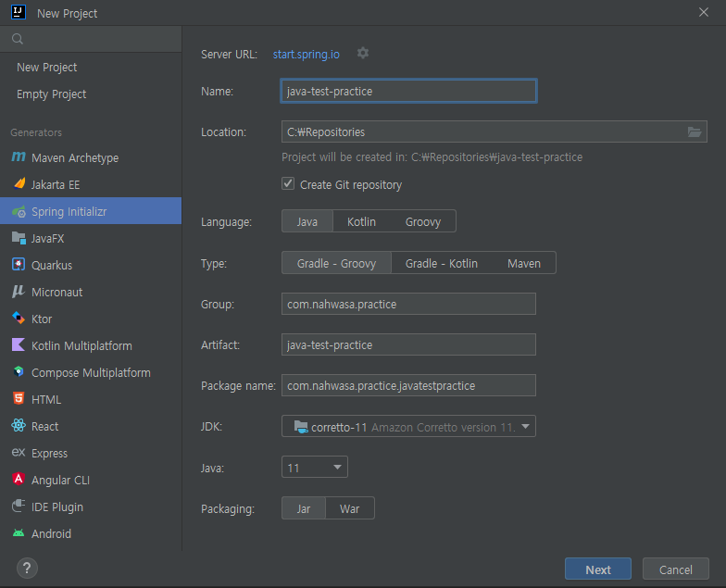Open start.spring.io server URL link
This screenshot has height=588, width=726.
[x=306, y=54]
